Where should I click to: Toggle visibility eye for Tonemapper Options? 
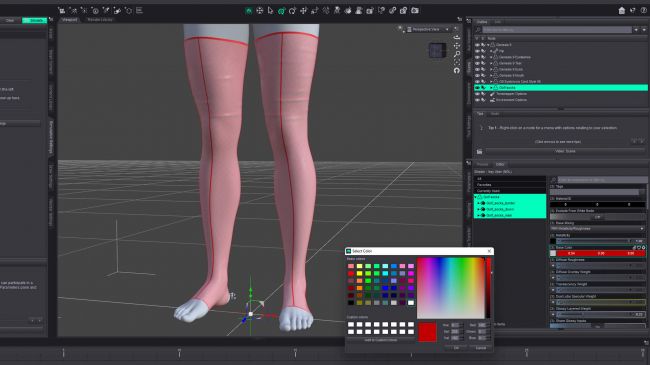(x=477, y=94)
